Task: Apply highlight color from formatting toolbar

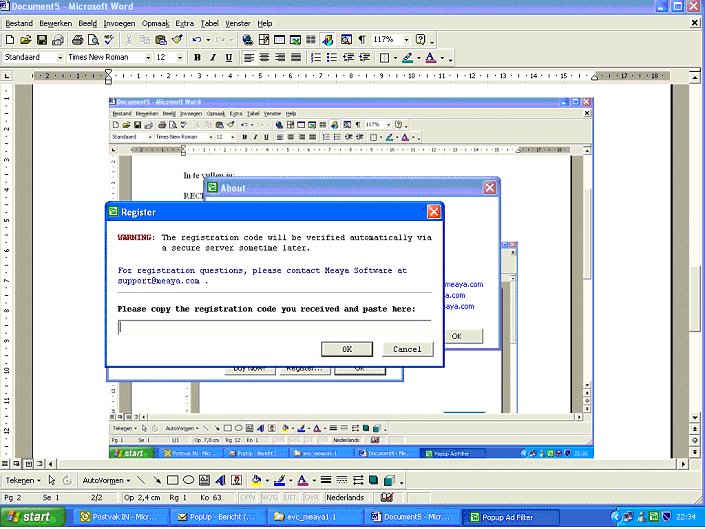Action: coord(408,58)
